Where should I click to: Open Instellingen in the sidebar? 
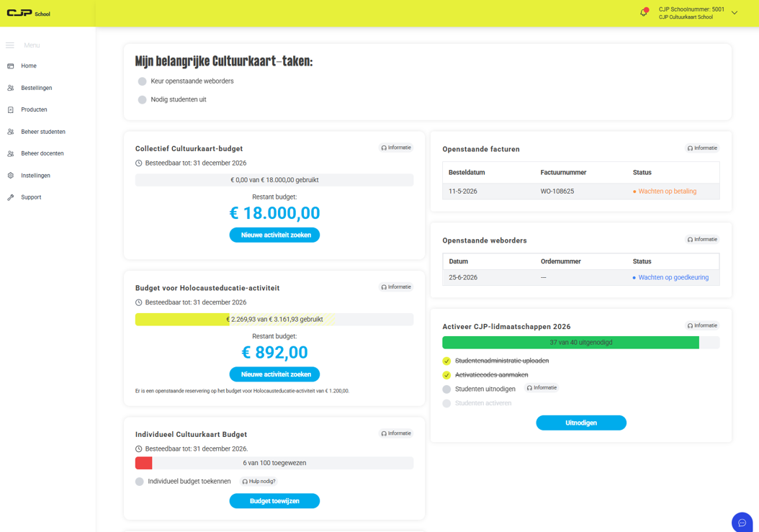point(35,175)
